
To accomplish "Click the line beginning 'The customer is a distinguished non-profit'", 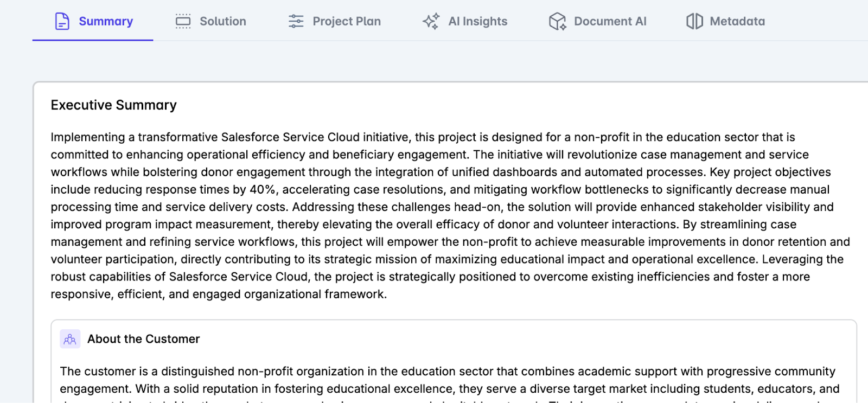I will point(448,372).
